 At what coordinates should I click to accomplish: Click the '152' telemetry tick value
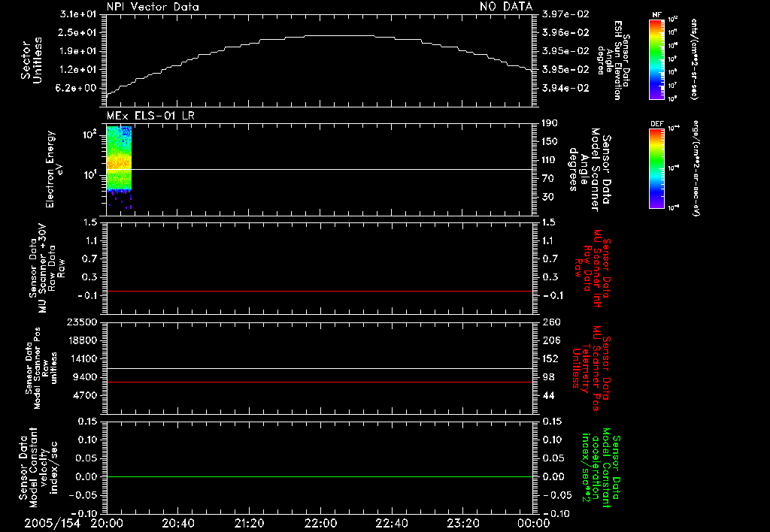click(551, 359)
